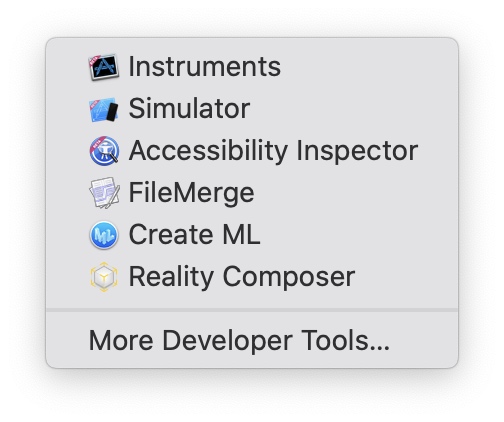Select Create ML menu entry
504x422 pixels.
tap(252, 235)
